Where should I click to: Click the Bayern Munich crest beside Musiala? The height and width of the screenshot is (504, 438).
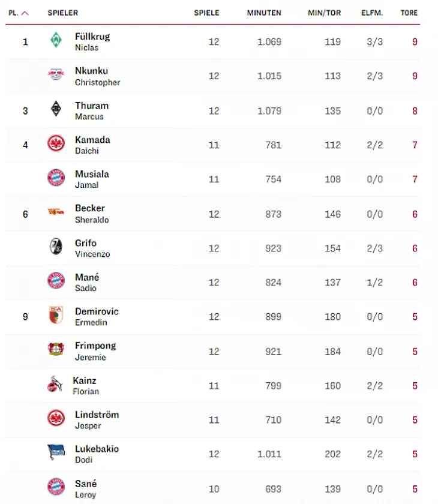56,178
